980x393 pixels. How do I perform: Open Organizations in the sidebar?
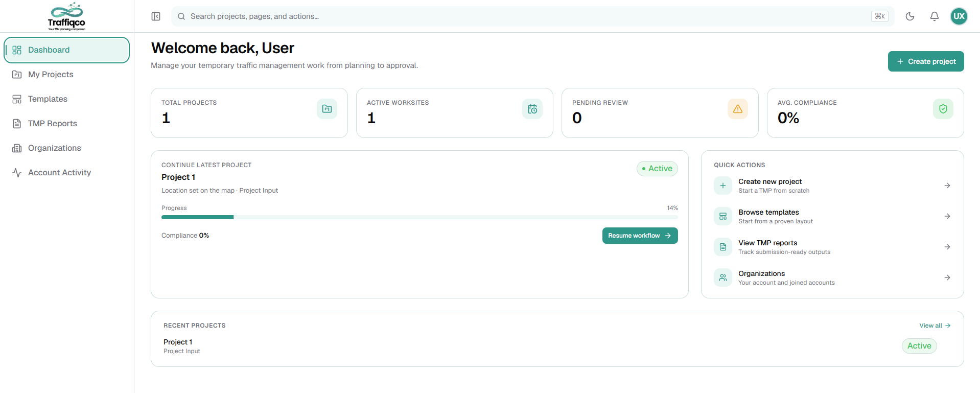(x=66, y=148)
